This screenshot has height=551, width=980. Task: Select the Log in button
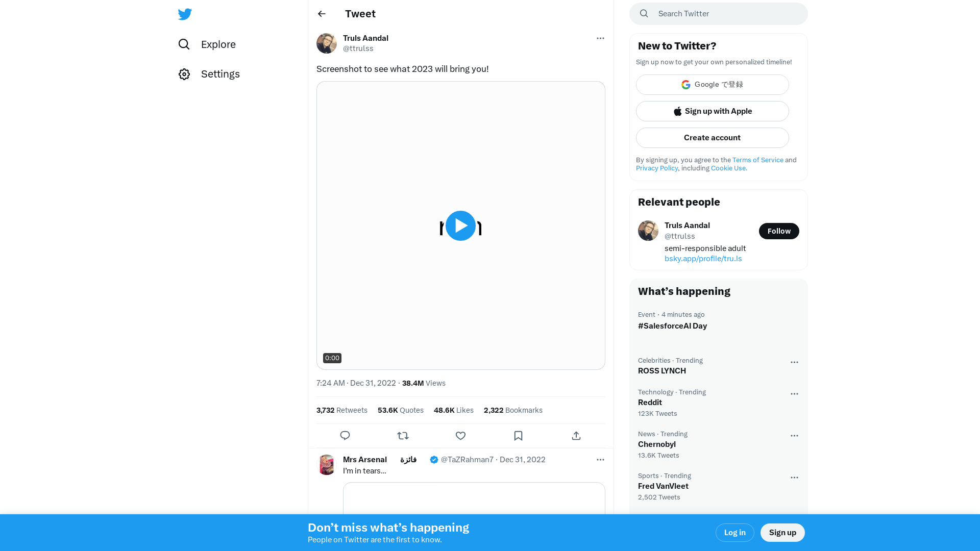(x=735, y=532)
